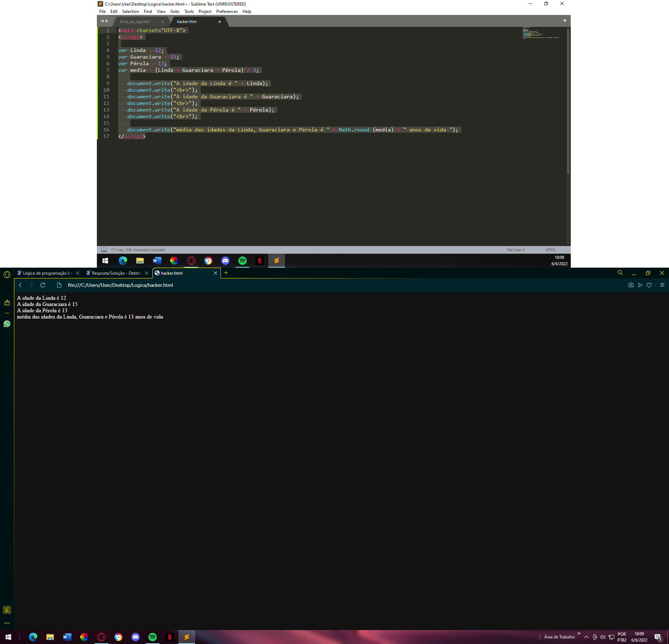Open Opera Easy Setup panel
Image resolution: width=669 pixels, height=644 pixels.
662,285
